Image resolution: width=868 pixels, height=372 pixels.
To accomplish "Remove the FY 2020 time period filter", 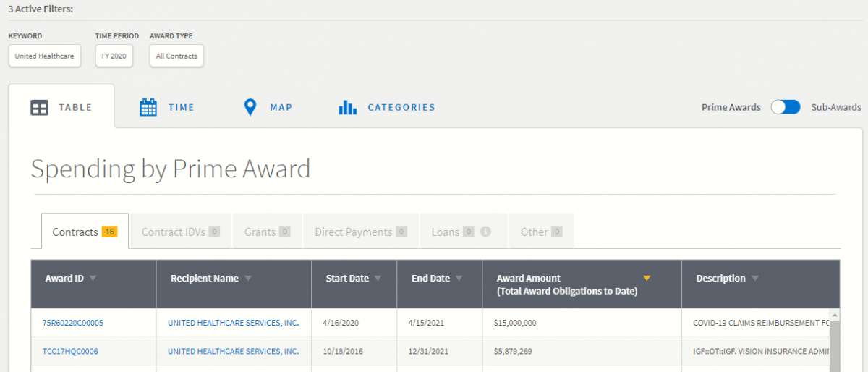I will (x=114, y=56).
